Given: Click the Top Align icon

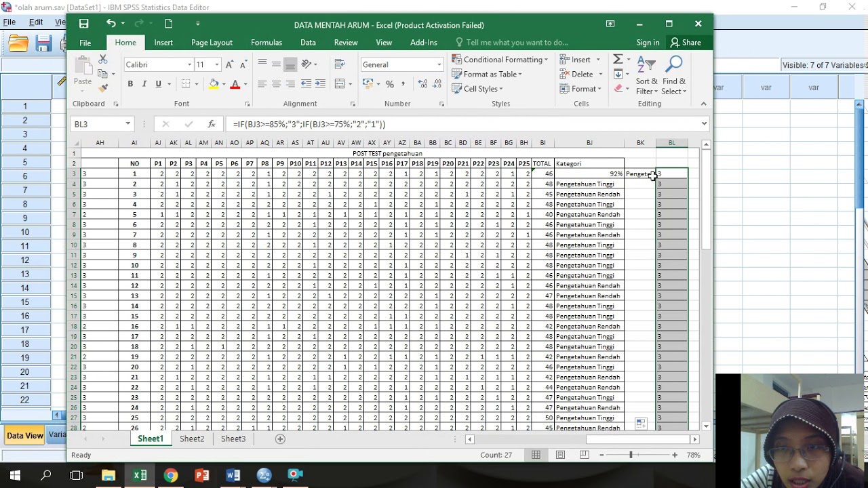Looking at the screenshot, I should point(262,64).
